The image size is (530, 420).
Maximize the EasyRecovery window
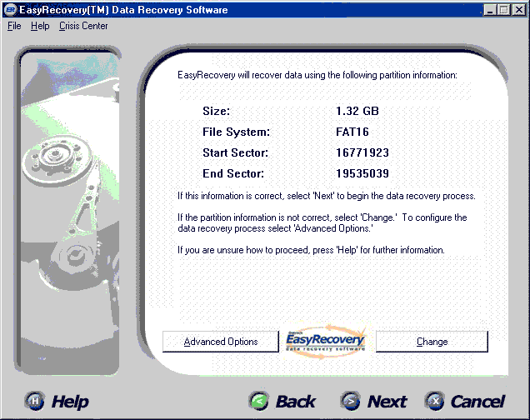pos(503,10)
